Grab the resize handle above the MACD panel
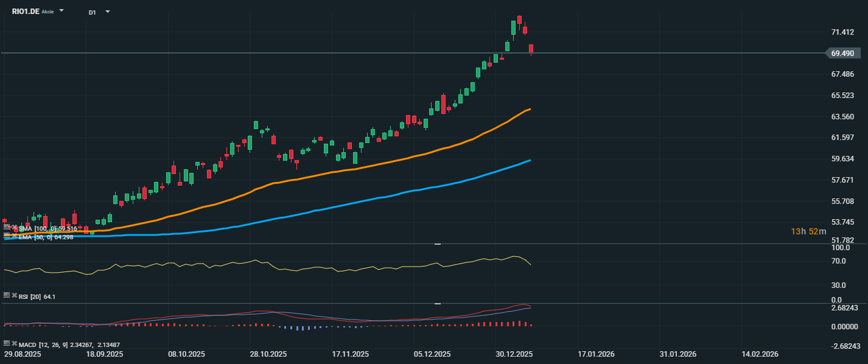868x364 pixels. pos(437,303)
